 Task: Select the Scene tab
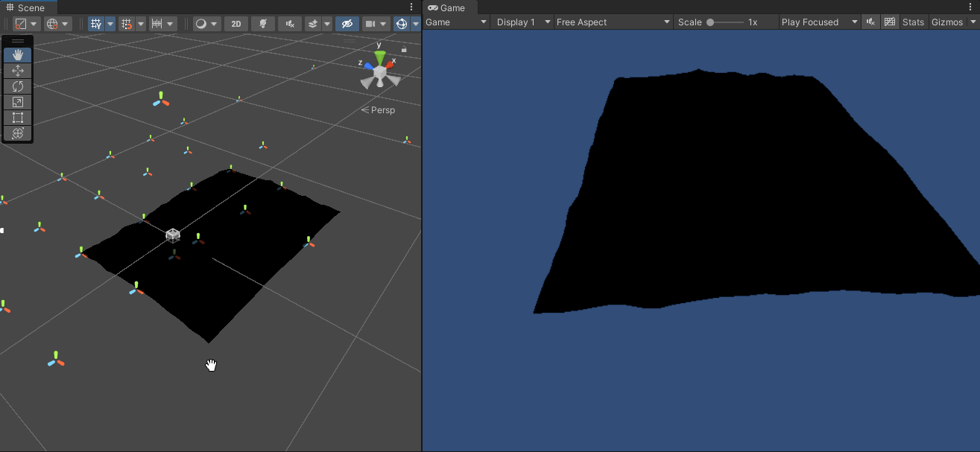pos(30,8)
